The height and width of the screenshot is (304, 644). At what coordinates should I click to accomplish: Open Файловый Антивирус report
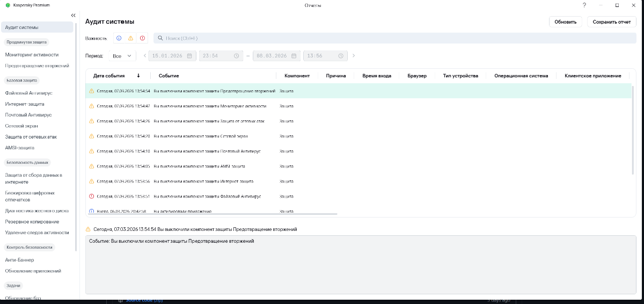tap(28, 93)
